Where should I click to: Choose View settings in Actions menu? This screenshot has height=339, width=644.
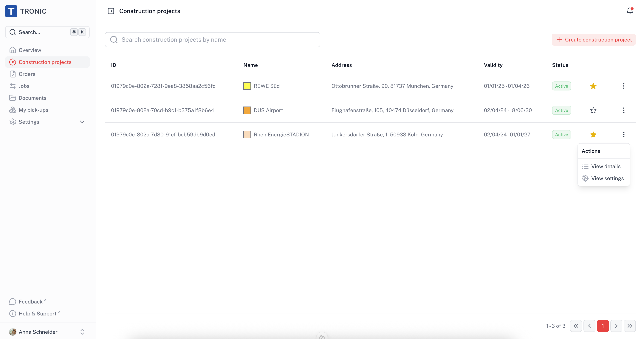point(607,178)
